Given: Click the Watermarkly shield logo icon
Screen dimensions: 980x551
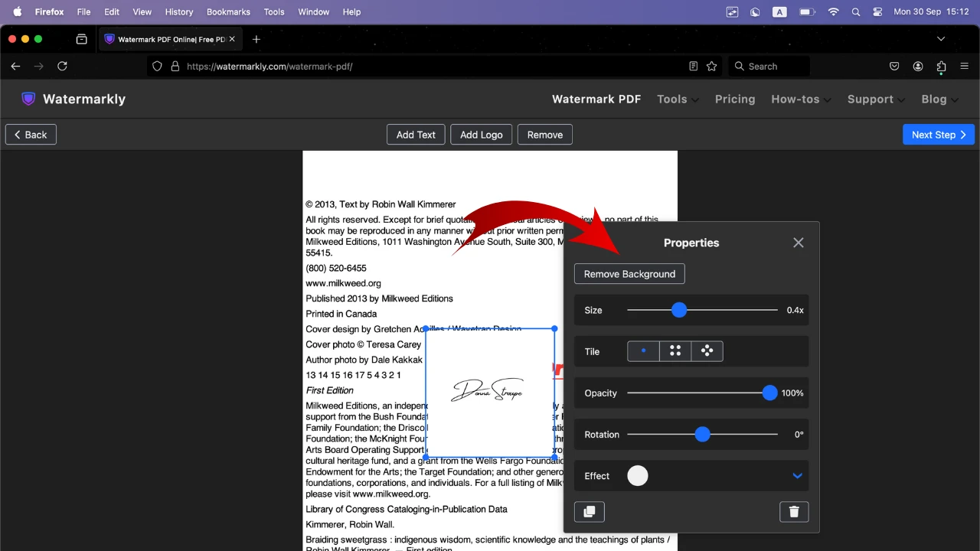Looking at the screenshot, I should [x=28, y=99].
